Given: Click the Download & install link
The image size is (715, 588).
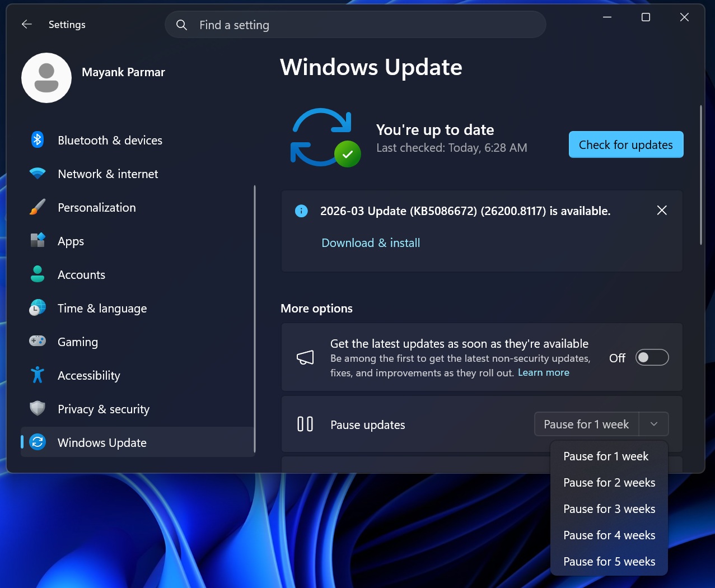Looking at the screenshot, I should (x=370, y=242).
